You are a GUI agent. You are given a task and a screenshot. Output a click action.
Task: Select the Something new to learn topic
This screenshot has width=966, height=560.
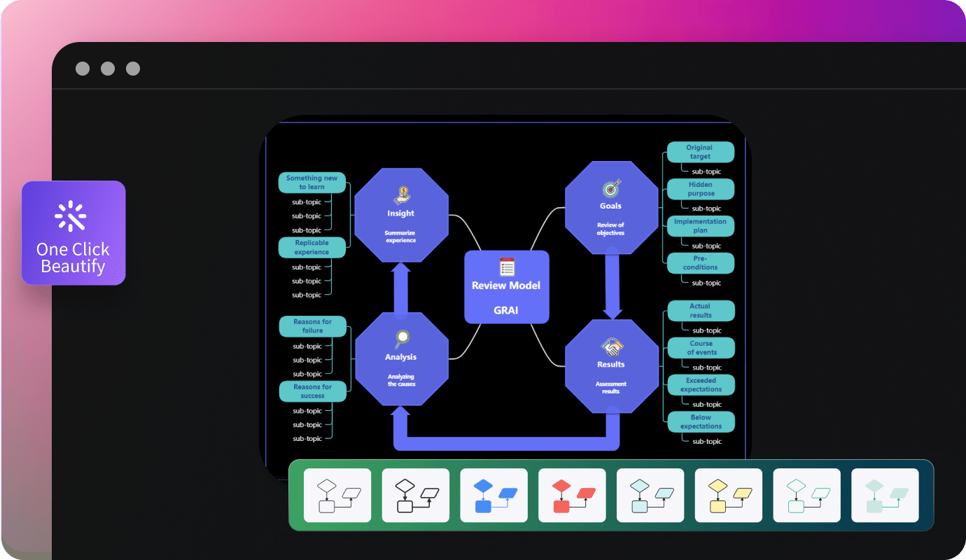[x=312, y=183]
